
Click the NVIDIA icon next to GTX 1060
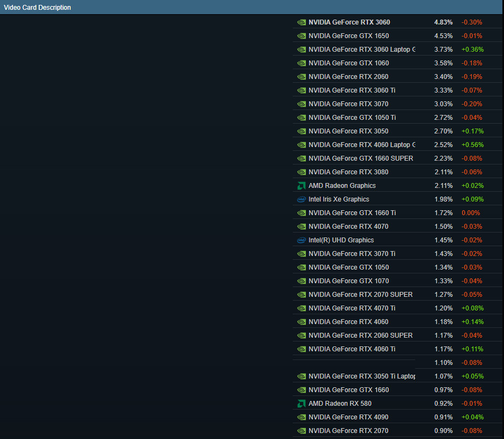pos(302,63)
